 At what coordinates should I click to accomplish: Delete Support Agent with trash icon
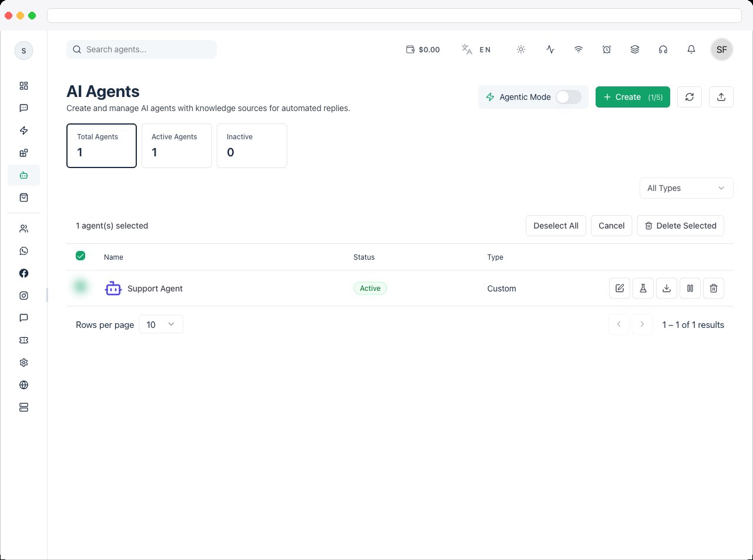coord(714,288)
